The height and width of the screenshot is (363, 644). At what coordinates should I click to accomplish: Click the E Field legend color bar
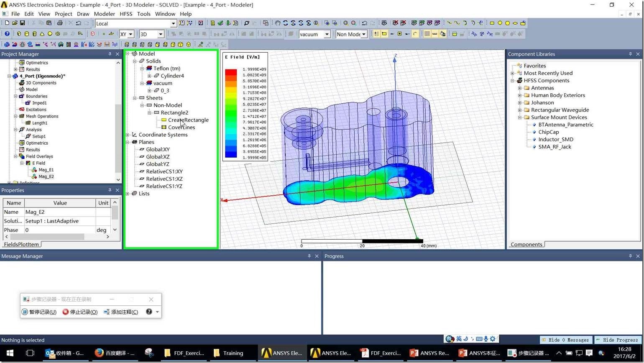pos(231,114)
